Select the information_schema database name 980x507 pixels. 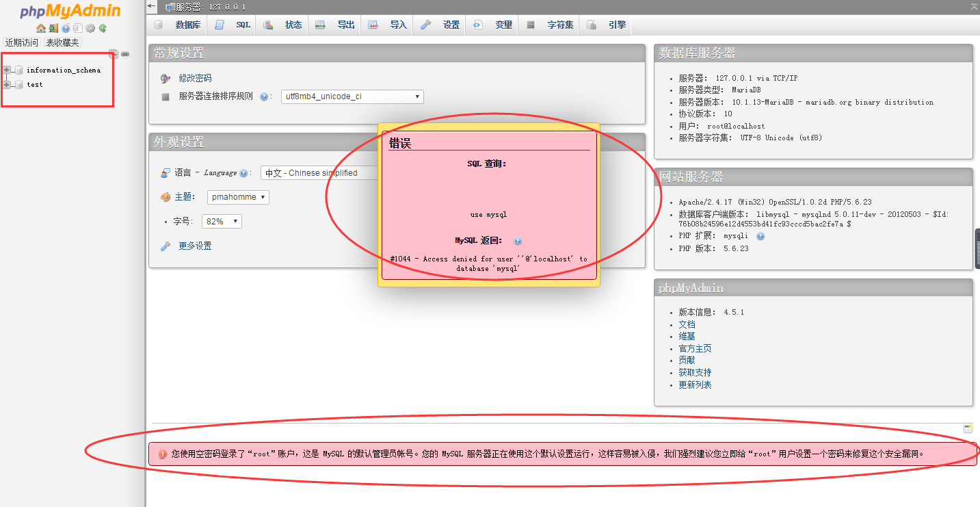click(x=64, y=70)
